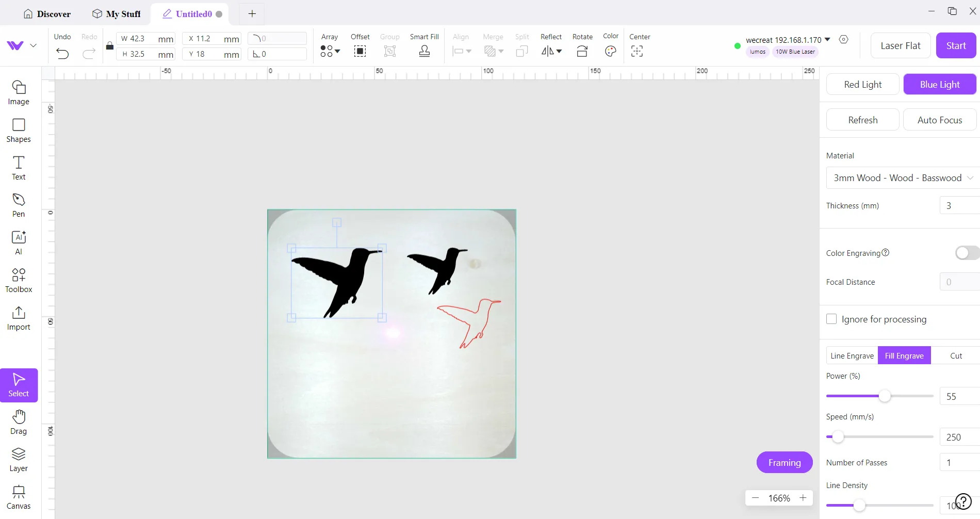This screenshot has width=980, height=519.
Task: Expand the logo menu chevron
Action: [x=34, y=45]
